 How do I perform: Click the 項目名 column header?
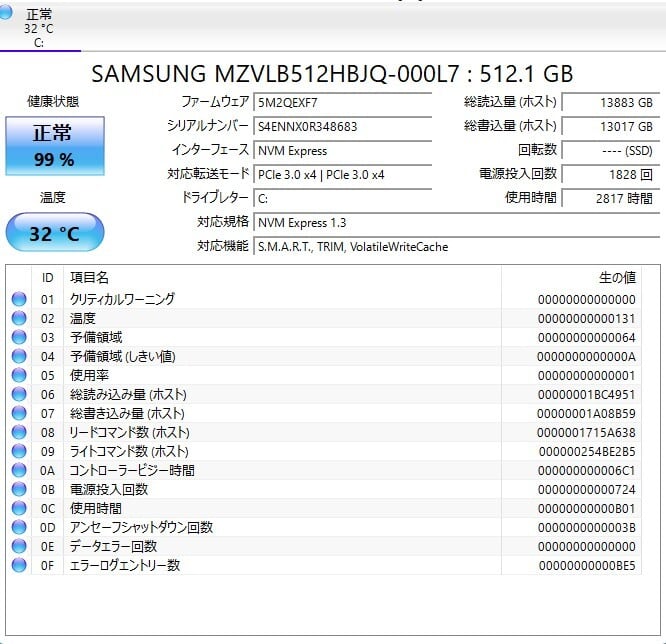coord(88,277)
